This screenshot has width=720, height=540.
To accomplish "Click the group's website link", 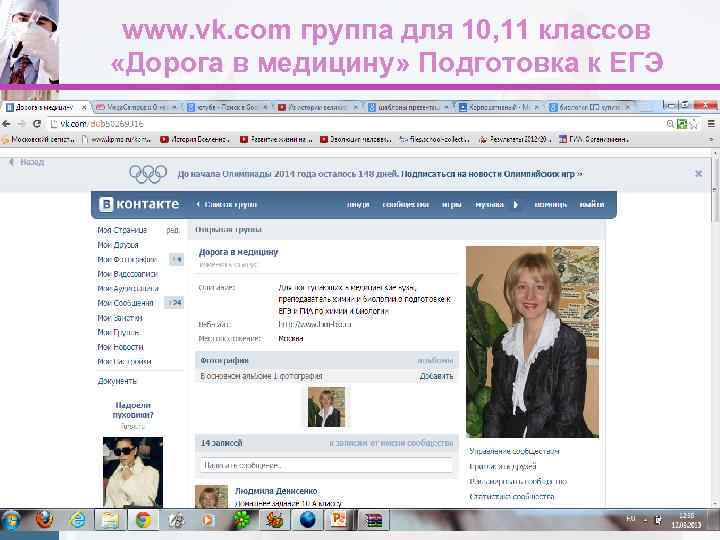I will coord(315,325).
